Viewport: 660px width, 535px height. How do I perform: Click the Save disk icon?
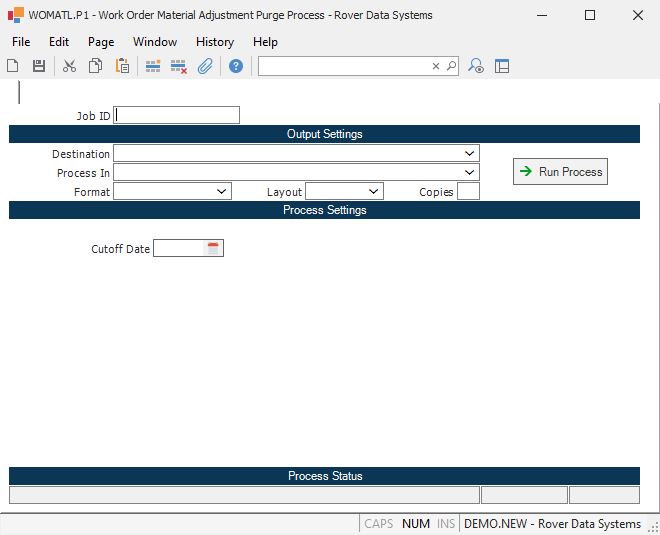pos(39,66)
